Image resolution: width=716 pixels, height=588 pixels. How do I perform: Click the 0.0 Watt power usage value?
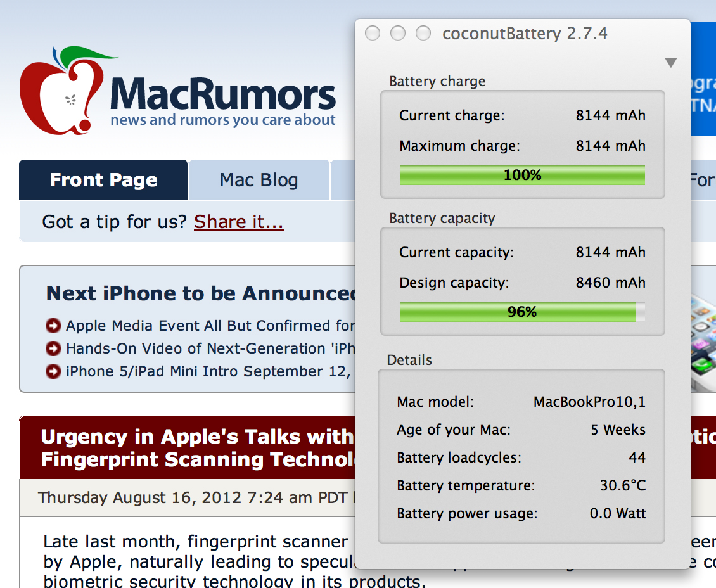coord(618,513)
